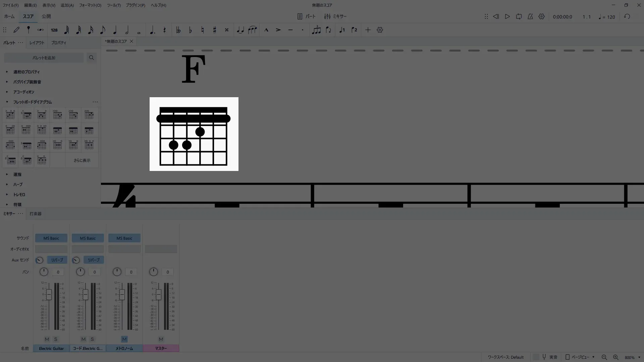Open the palette search magnifier
The width and height of the screenshot is (644, 362).
(x=91, y=58)
